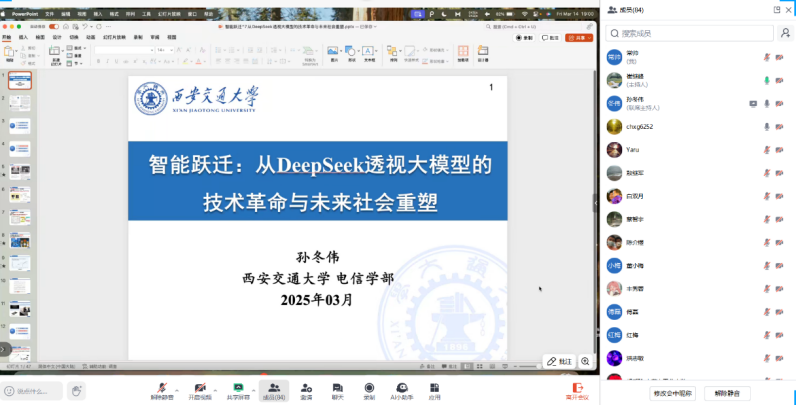The width and height of the screenshot is (796, 405).
Task: Start screen sharing with 共享屏幕 icon
Action: (238, 387)
